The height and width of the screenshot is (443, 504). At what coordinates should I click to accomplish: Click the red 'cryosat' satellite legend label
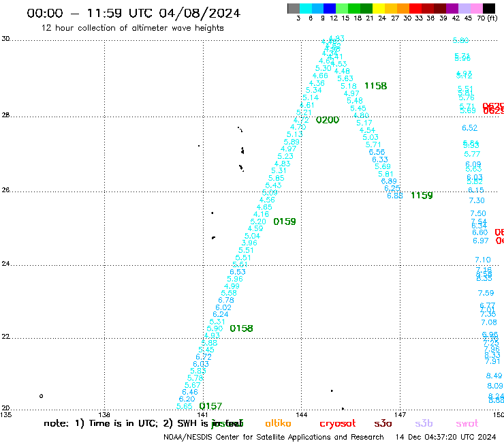click(x=338, y=423)
